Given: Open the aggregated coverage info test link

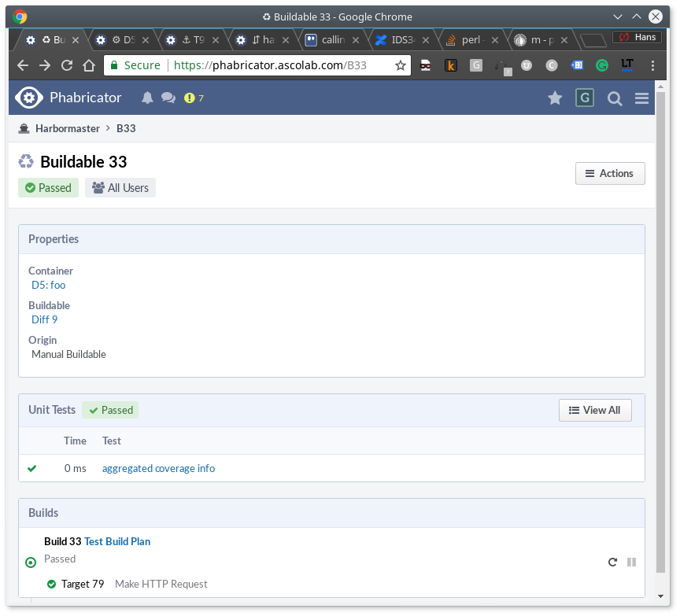Looking at the screenshot, I should point(158,468).
